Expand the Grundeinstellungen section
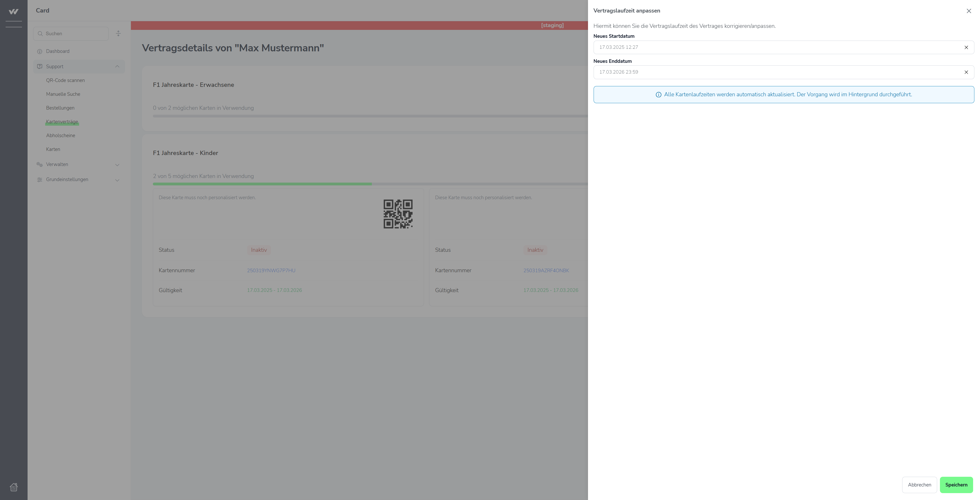This screenshot has width=980, height=500. point(117,180)
